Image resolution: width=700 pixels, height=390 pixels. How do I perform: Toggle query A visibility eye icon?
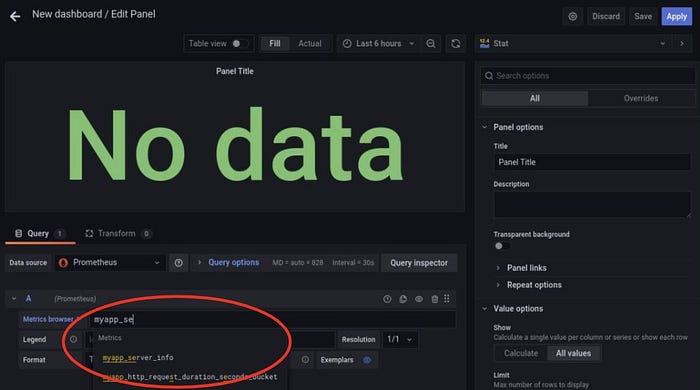(419, 299)
